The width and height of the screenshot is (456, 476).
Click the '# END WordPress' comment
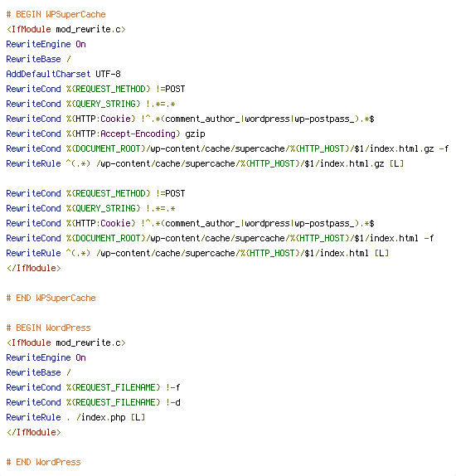point(43,462)
